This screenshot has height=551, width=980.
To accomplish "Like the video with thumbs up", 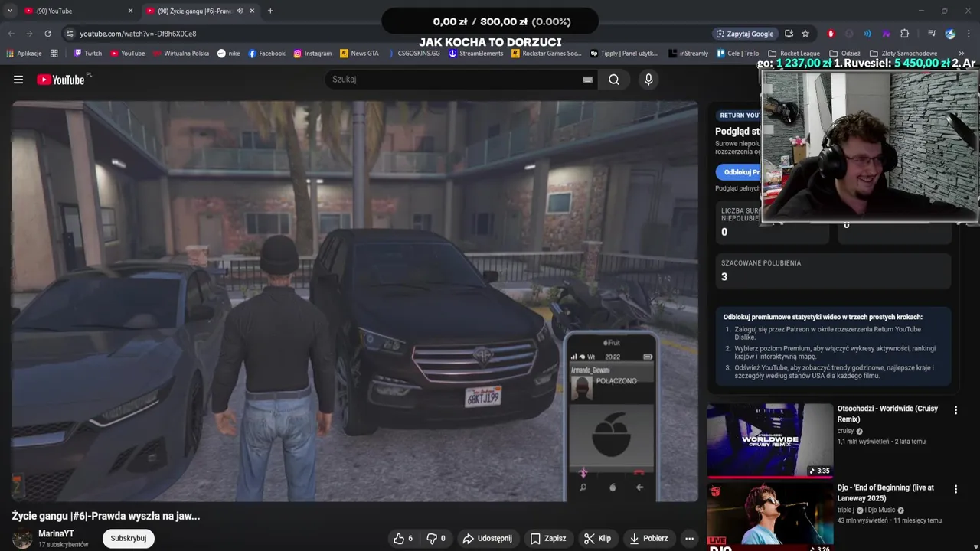I will tap(403, 539).
